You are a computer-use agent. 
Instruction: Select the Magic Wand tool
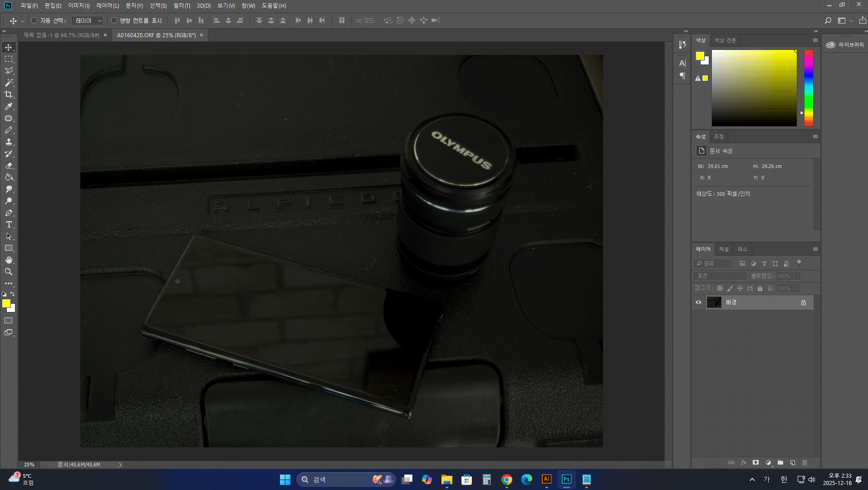[9, 83]
